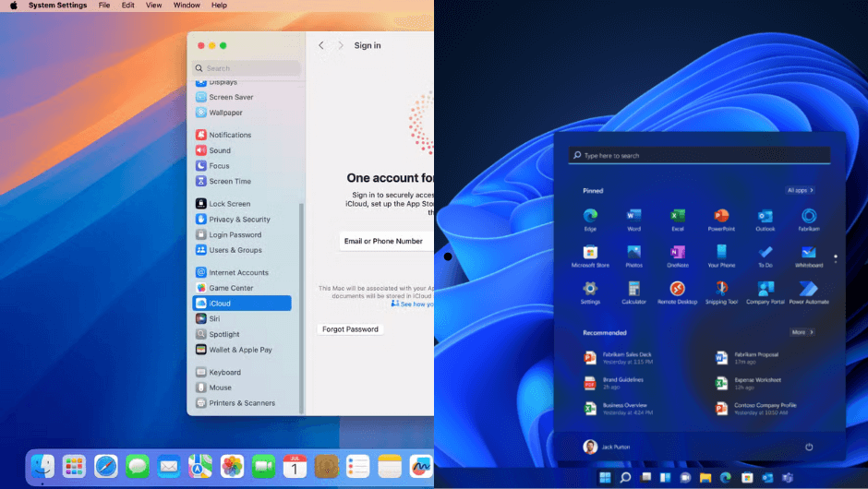Open Remote Desktop app
This screenshot has height=489, width=868.
pos(678,293)
